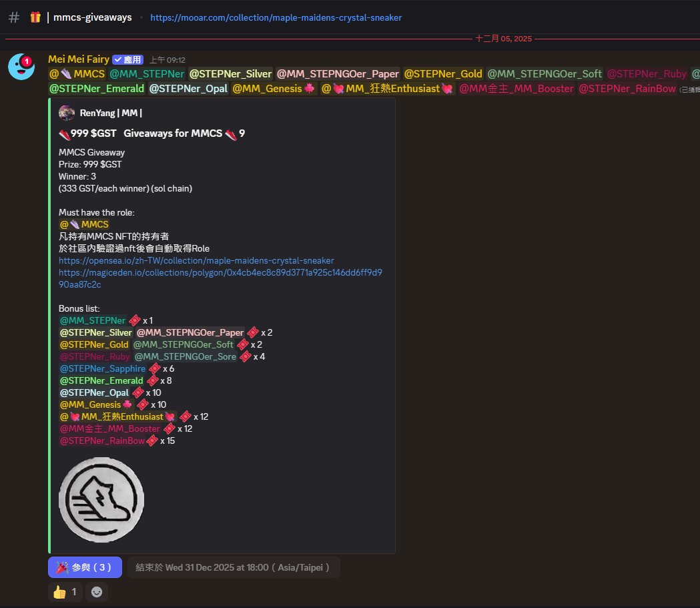Image resolution: width=700 pixels, height=608 pixels.
Task: Click @MM金主_MM_Booster role in Bonus list
Action: tap(110, 429)
